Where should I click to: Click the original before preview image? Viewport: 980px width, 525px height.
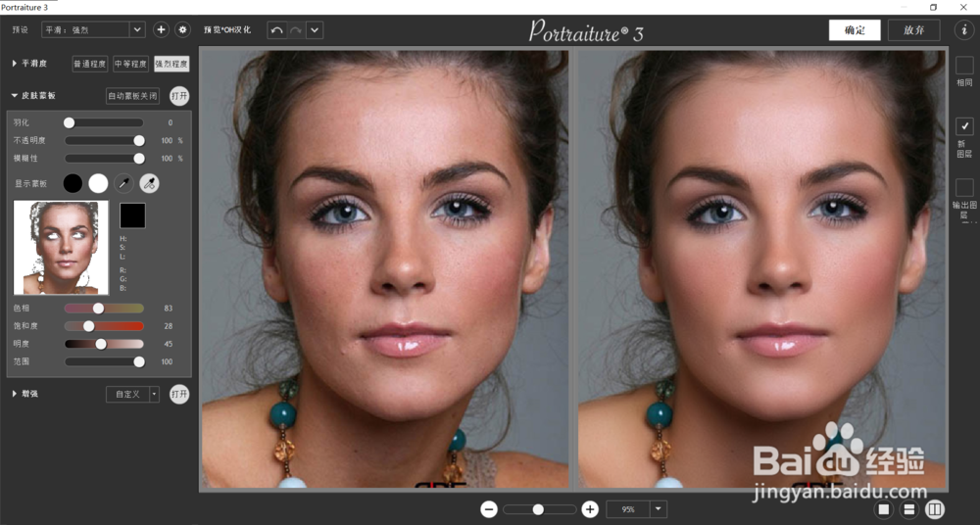click(x=384, y=269)
